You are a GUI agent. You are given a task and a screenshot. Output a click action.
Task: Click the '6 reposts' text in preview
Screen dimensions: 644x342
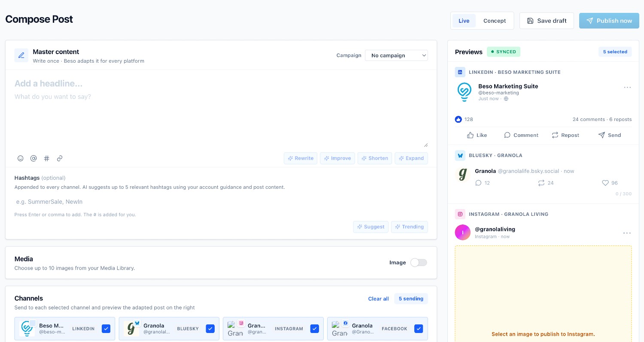[x=620, y=119]
